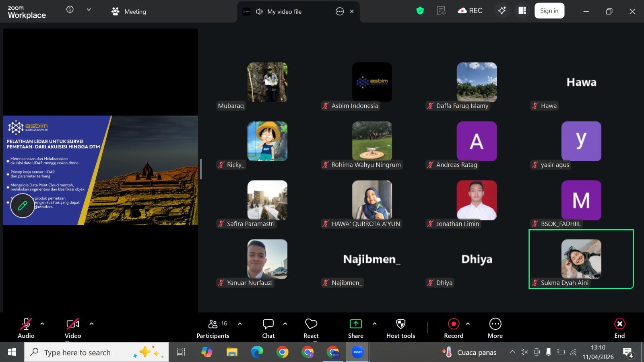The image size is (644, 362).
Task: Unmute microphone with Audio button
Action: pyautogui.click(x=26, y=328)
